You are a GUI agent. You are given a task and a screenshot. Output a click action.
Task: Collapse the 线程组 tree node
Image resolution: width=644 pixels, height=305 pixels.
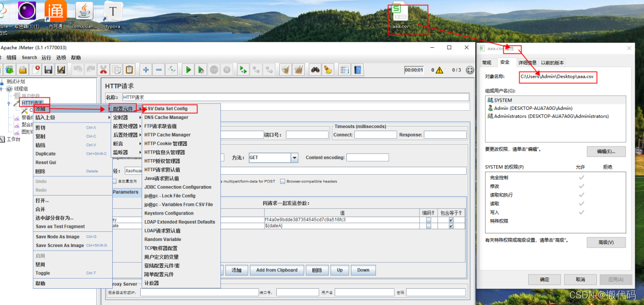click(3, 89)
